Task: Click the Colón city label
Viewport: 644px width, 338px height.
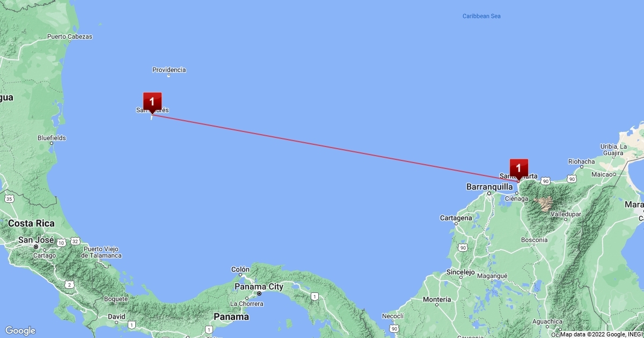Action: [x=240, y=269]
